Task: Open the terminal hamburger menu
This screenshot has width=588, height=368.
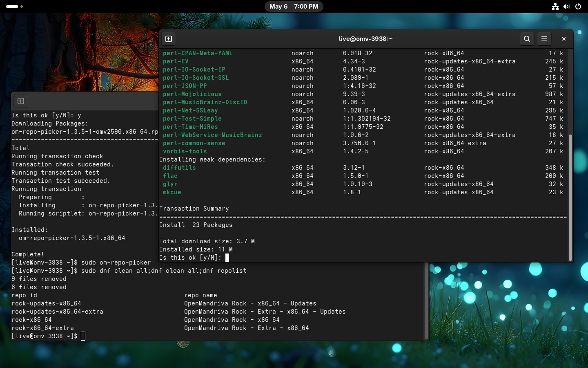Action: (x=544, y=39)
